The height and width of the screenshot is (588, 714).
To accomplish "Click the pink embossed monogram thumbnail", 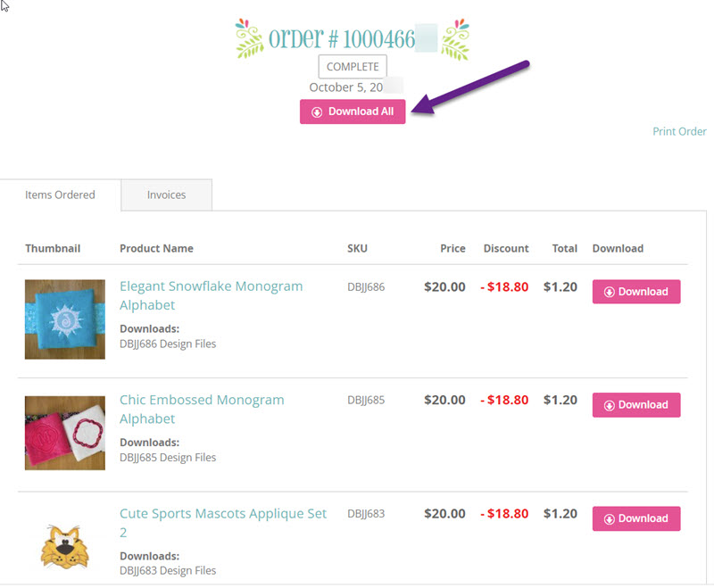I will pyautogui.click(x=65, y=433).
